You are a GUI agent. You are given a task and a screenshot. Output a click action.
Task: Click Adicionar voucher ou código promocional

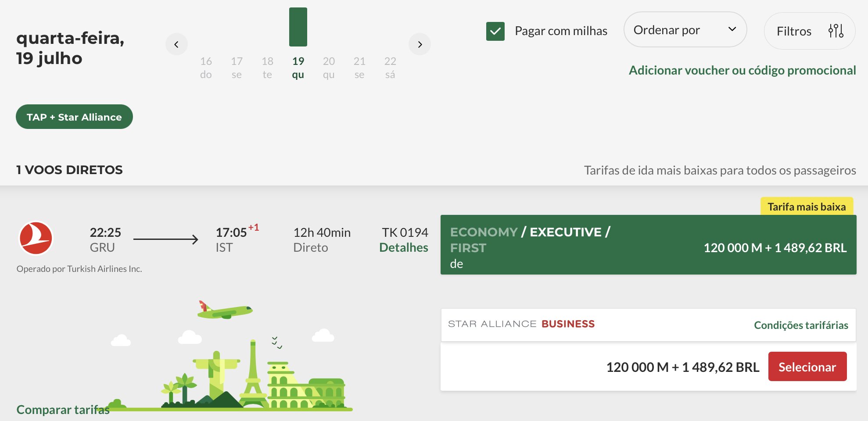[x=742, y=70]
